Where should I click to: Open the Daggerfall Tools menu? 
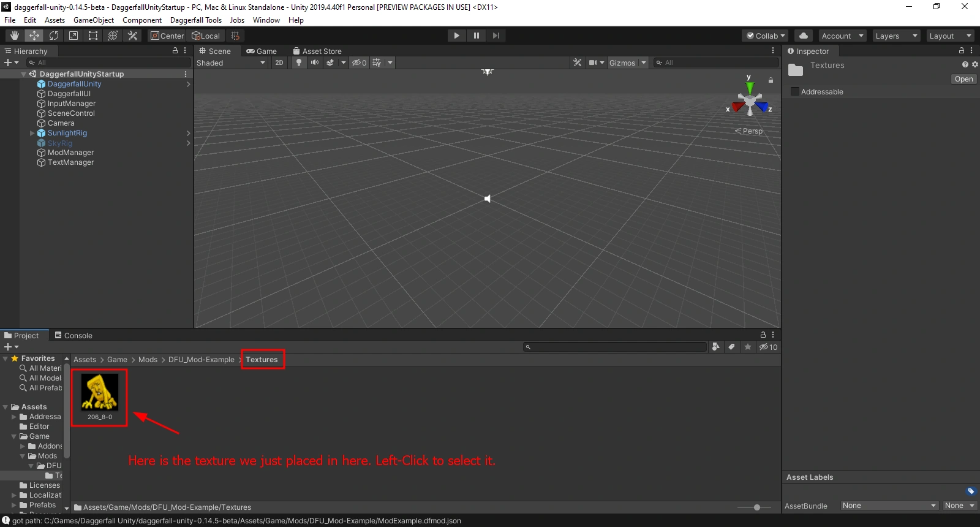(x=196, y=20)
